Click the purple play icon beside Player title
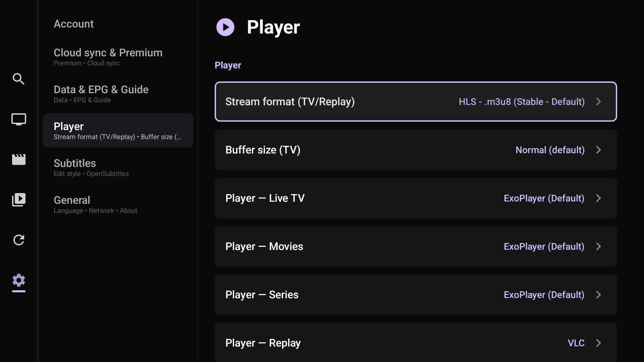Image resolution: width=644 pixels, height=362 pixels. pos(225,27)
